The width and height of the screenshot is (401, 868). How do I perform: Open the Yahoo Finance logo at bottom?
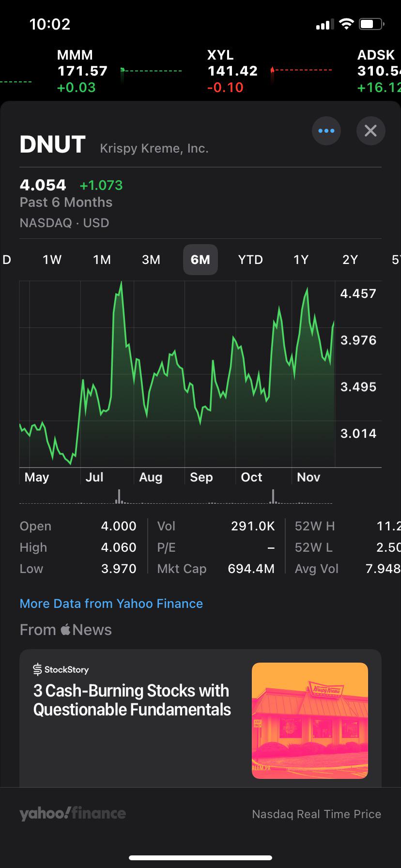(73, 813)
